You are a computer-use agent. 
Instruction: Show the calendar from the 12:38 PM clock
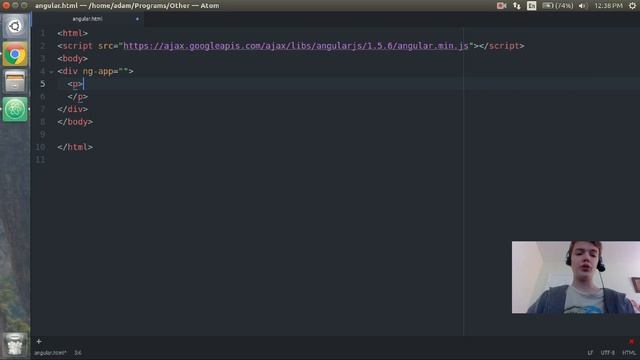pyautogui.click(x=608, y=6)
